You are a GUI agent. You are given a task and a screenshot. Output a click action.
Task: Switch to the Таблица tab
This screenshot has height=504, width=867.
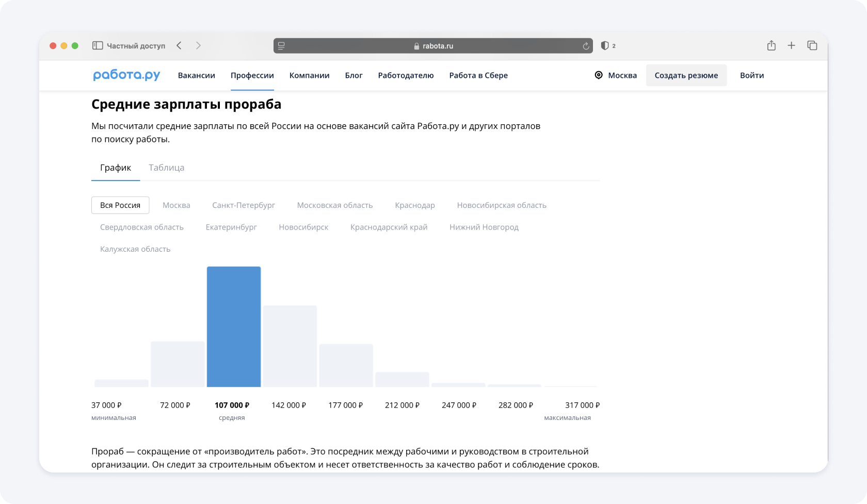coord(166,168)
